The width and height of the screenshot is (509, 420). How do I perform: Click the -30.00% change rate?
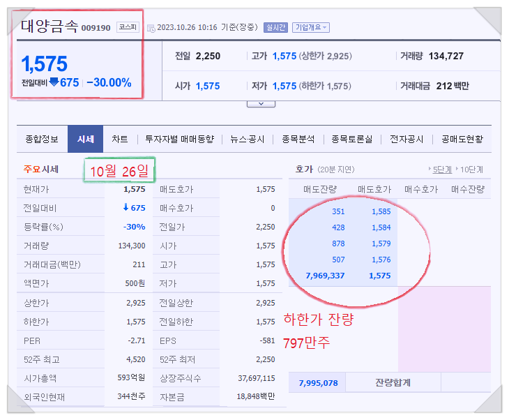(109, 82)
